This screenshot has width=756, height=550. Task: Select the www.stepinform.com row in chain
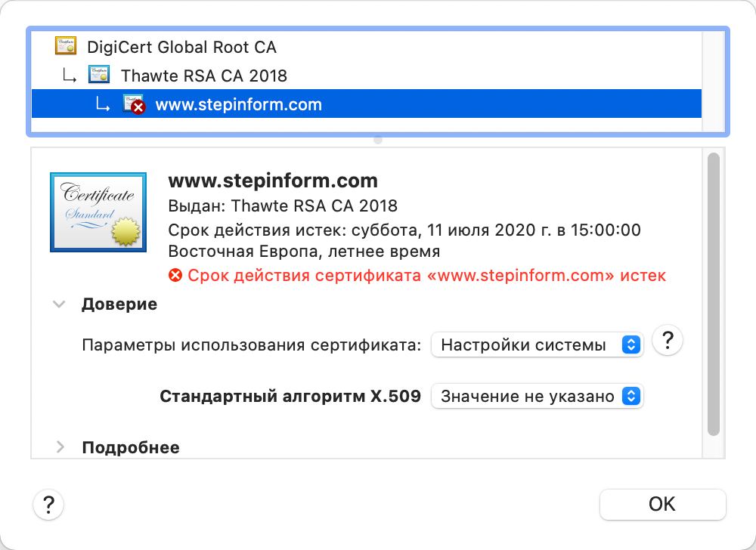367,104
